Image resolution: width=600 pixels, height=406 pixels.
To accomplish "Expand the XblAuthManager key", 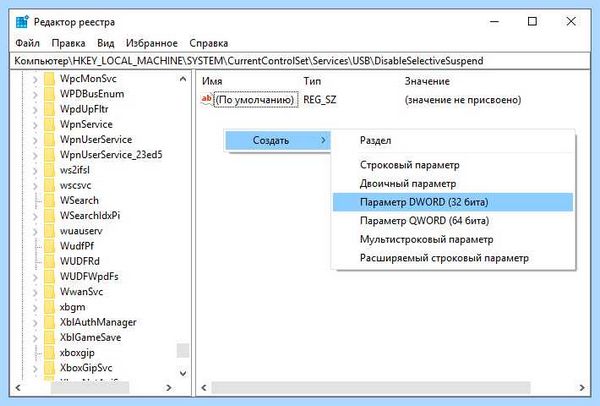I will click(x=35, y=323).
